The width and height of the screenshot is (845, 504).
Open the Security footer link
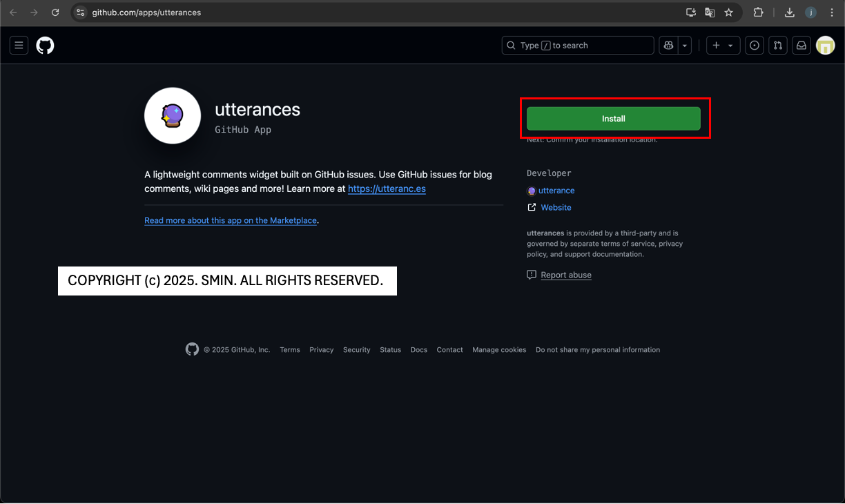coord(357,350)
